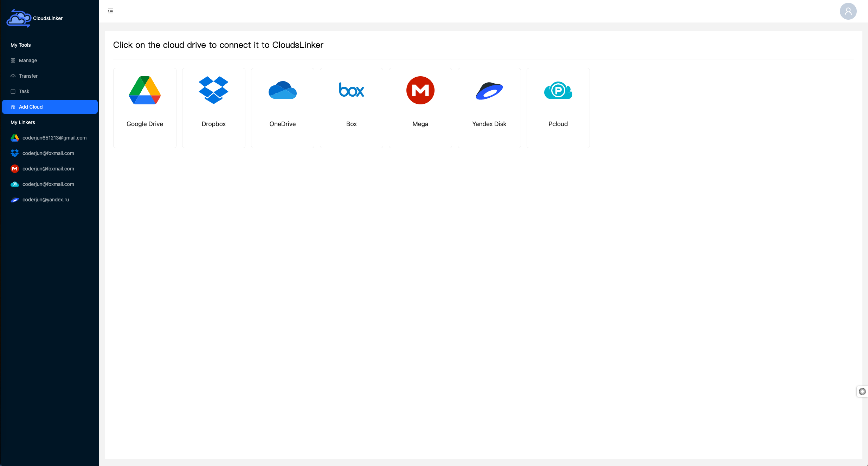
Task: Click the My Tools section heading
Action: click(x=21, y=45)
